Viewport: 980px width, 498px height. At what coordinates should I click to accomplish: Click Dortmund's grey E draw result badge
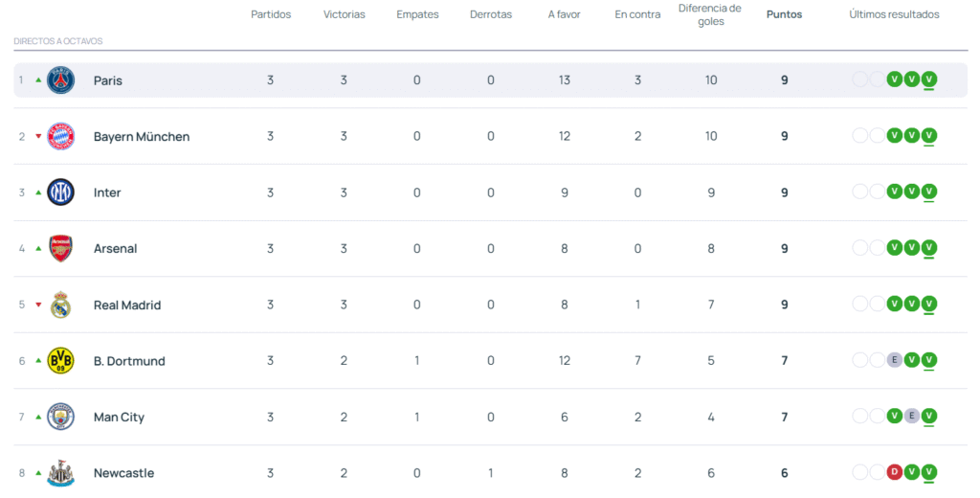894,360
